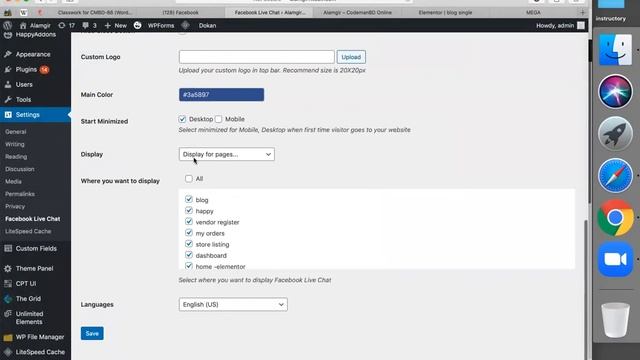Open Theme Panel in sidebar
The width and height of the screenshot is (640, 360).
pyautogui.click(x=35, y=269)
